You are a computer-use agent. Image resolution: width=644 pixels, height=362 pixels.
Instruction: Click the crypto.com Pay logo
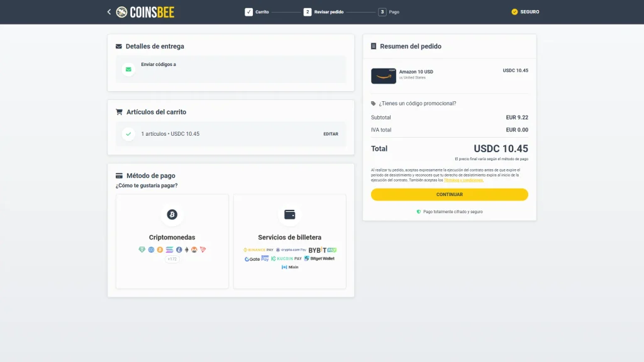tap(291, 250)
